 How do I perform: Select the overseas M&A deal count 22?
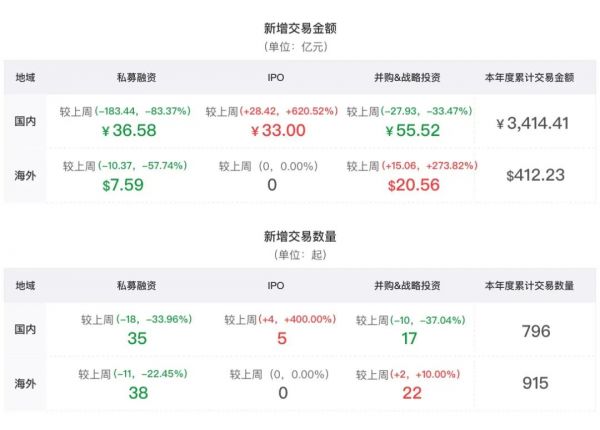[411, 392]
